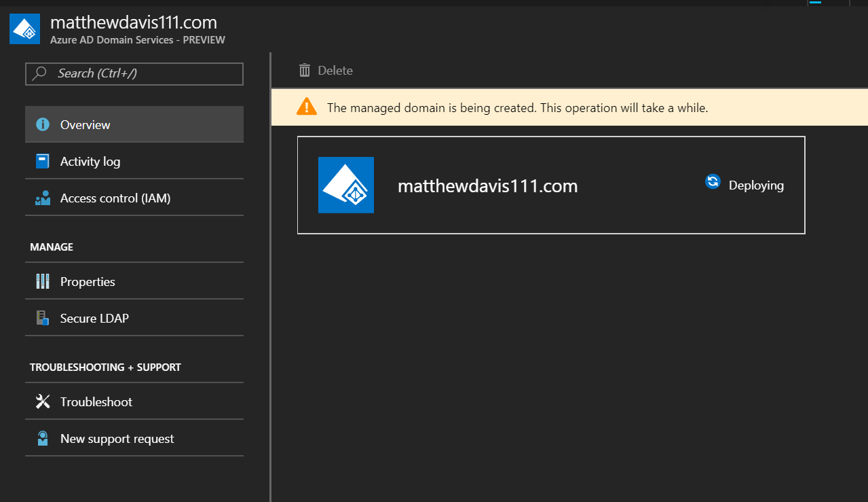Click the Azure AD Domain Services - PREVIEW subtitle
868x502 pixels.
(x=138, y=40)
